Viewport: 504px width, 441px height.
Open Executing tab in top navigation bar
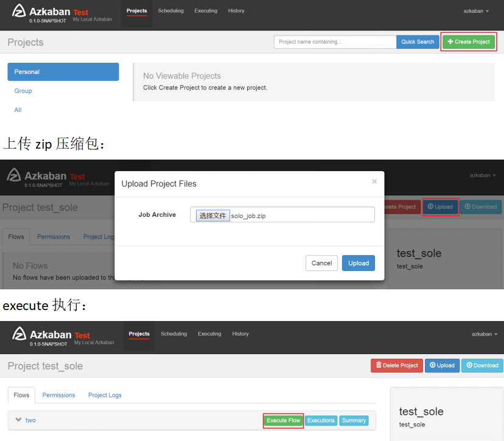(206, 10)
